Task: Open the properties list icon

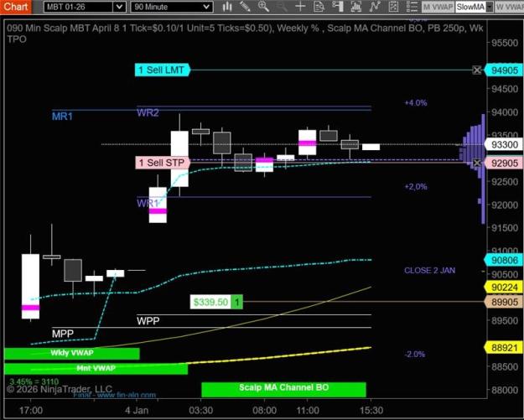Action: pos(412,7)
